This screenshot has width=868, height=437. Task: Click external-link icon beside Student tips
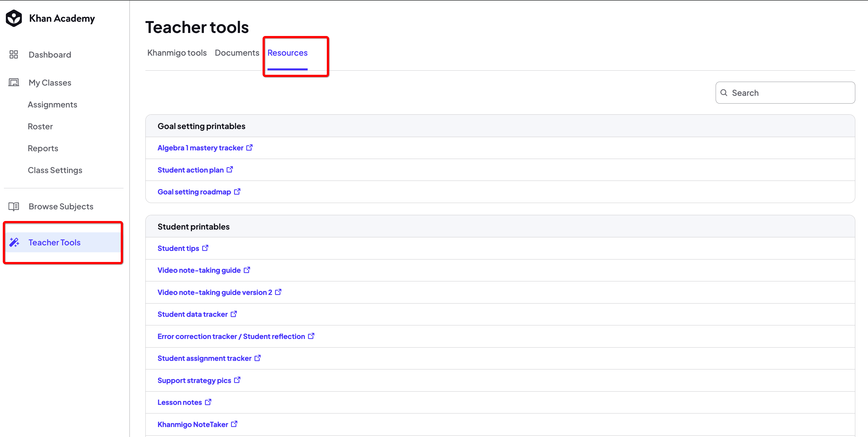(205, 248)
